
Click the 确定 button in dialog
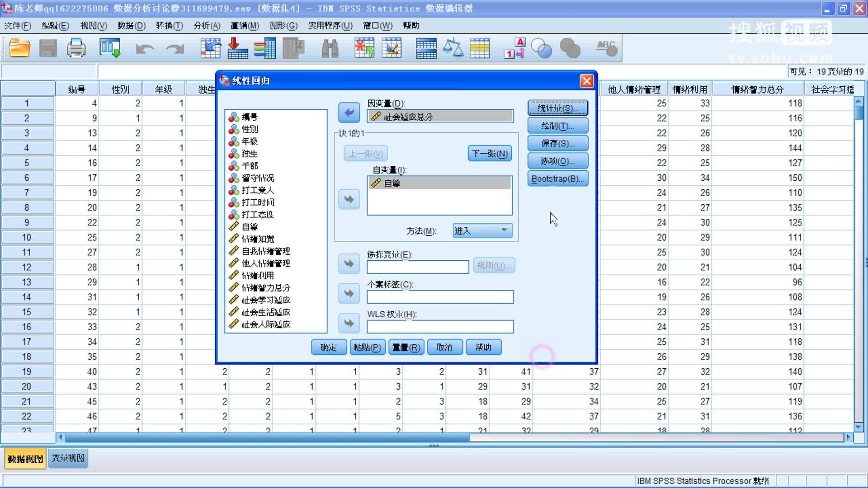coord(329,347)
